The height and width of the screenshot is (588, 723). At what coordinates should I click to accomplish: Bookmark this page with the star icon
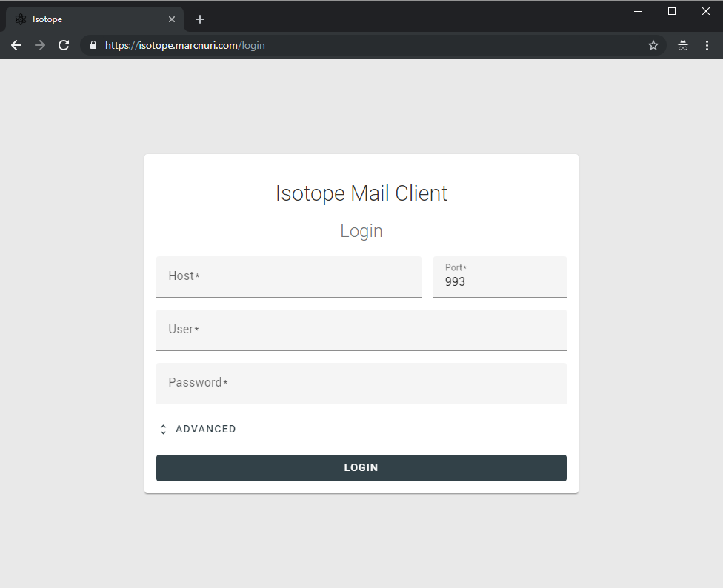(653, 45)
